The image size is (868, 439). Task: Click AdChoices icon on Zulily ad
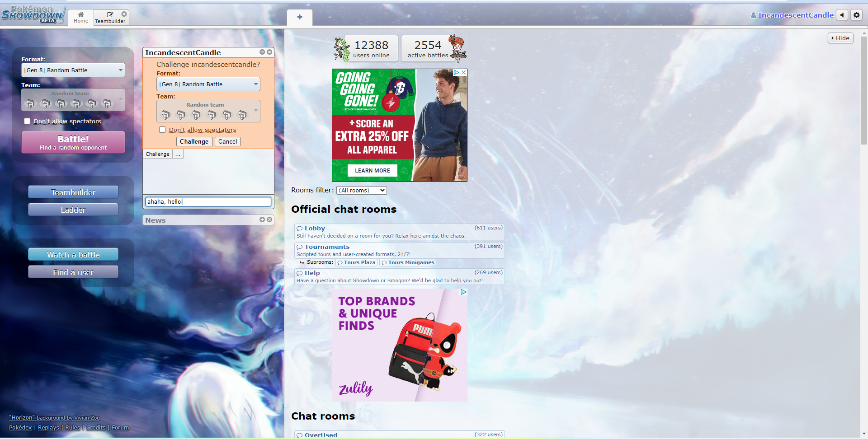point(463,292)
